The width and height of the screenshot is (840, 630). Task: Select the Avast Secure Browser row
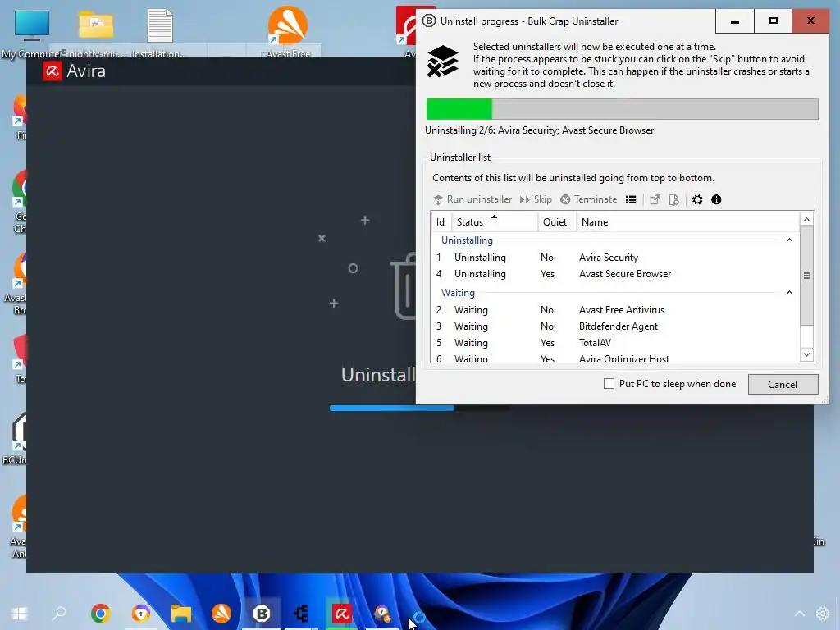(615, 274)
